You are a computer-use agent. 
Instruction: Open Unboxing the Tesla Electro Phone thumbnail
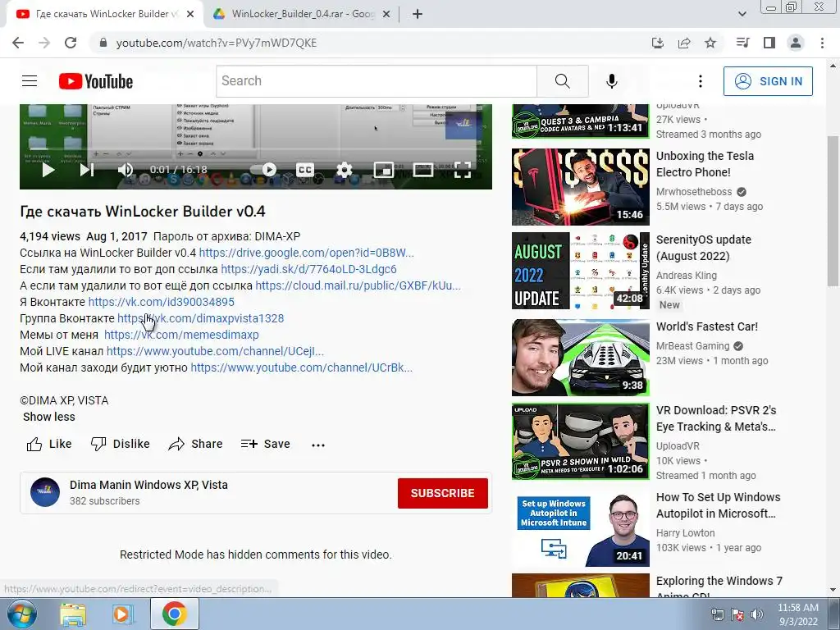click(580, 187)
